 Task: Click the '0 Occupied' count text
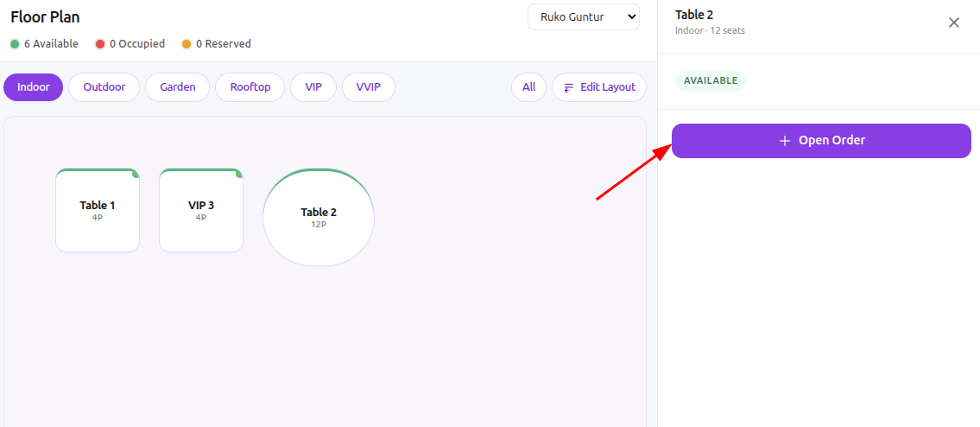pos(137,44)
